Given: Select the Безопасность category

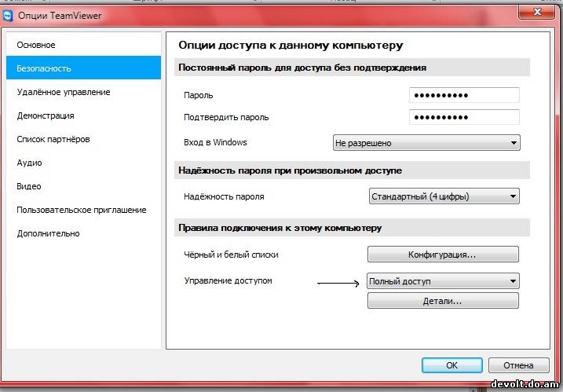Looking at the screenshot, I should click(83, 68).
